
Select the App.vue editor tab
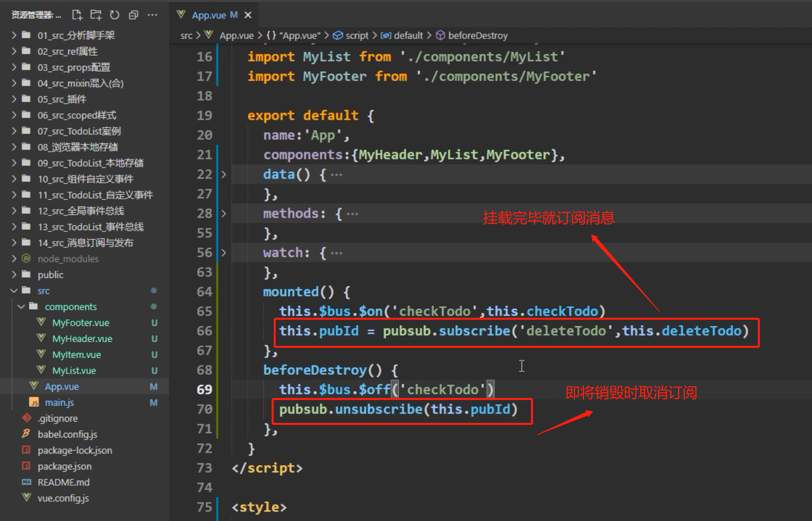(213, 15)
